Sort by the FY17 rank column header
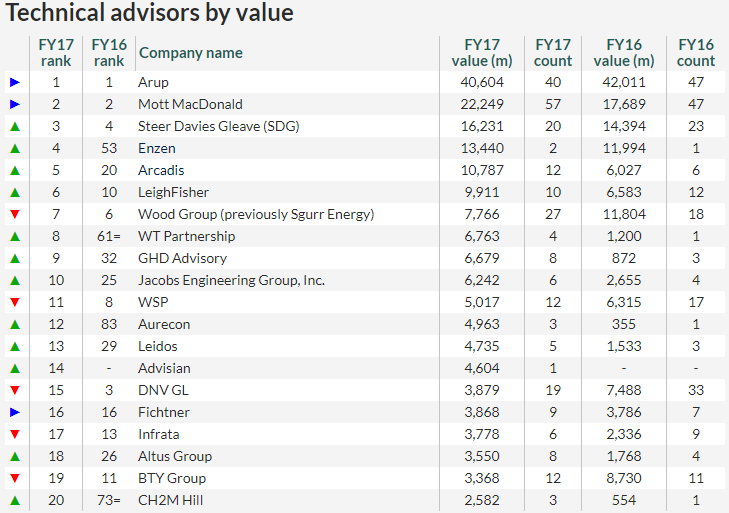The height and width of the screenshot is (513, 729). point(56,53)
